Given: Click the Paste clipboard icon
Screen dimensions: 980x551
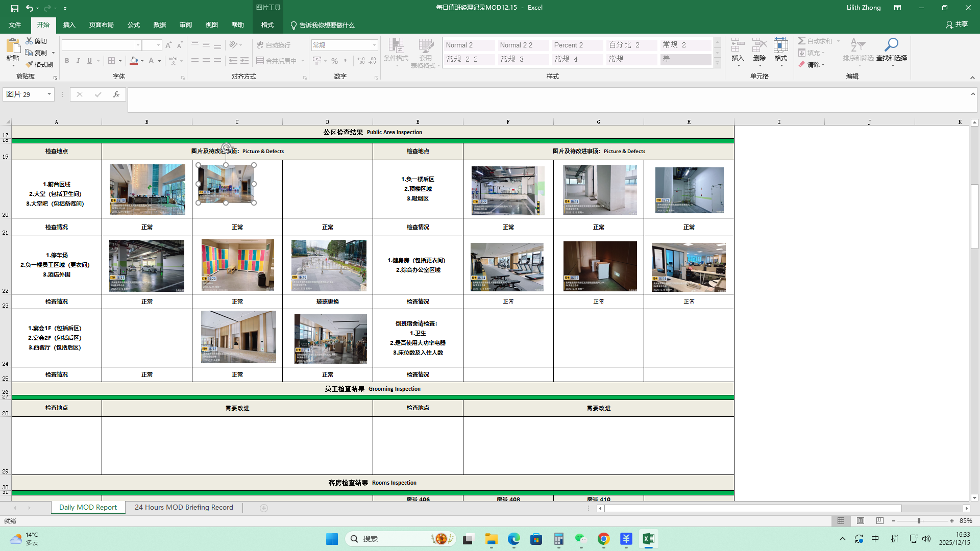Looking at the screenshot, I should tap(13, 46).
